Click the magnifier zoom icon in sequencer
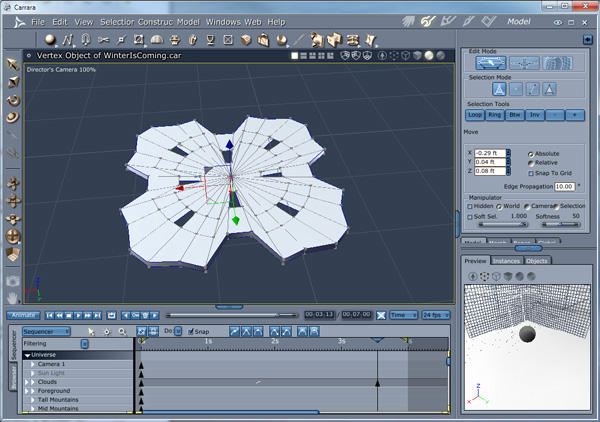 click(122, 331)
